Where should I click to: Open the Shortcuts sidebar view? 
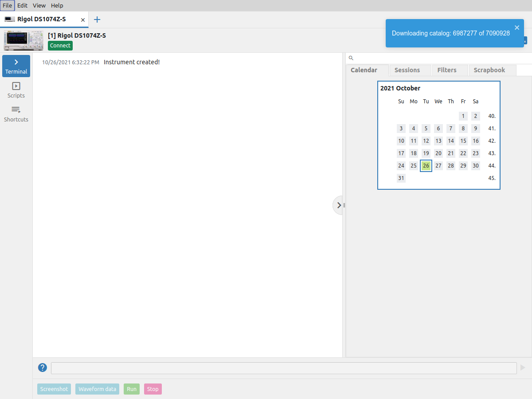point(16,114)
